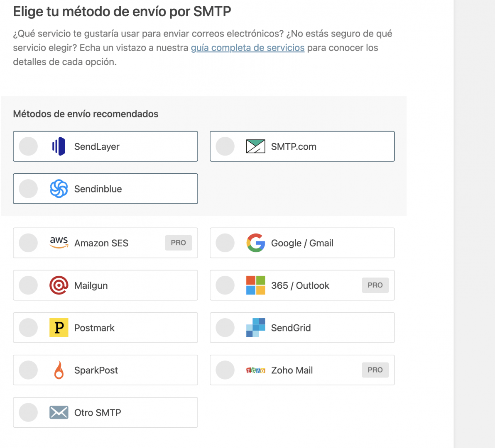Click the Google / Gmail label text
The width and height of the screenshot is (495, 448).
point(302,243)
